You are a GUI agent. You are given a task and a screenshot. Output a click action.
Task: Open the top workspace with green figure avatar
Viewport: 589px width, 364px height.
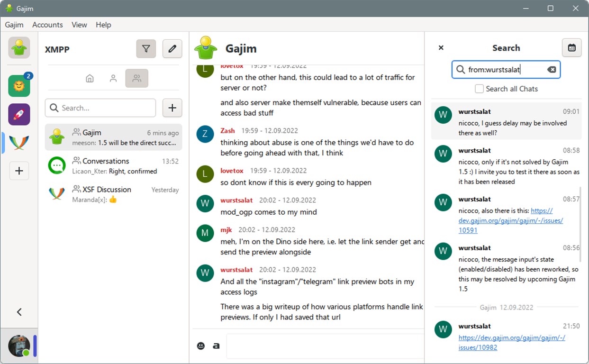click(x=19, y=48)
